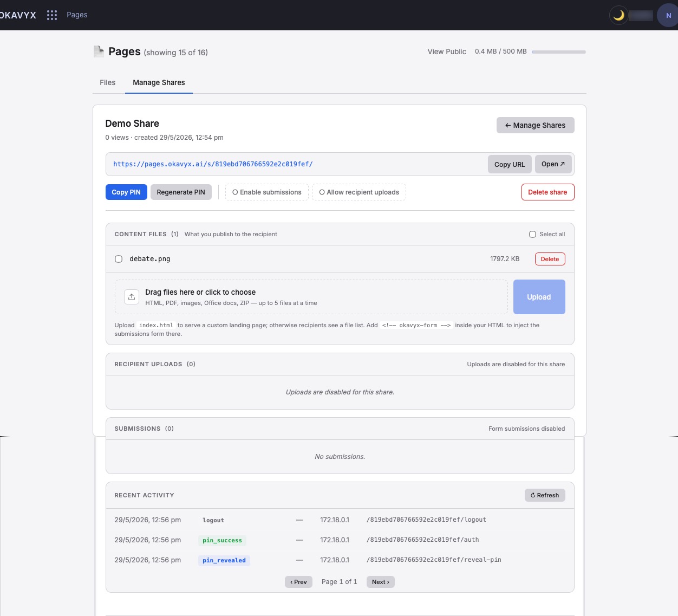Copy the share URL
The height and width of the screenshot is (616, 678).
(x=510, y=164)
